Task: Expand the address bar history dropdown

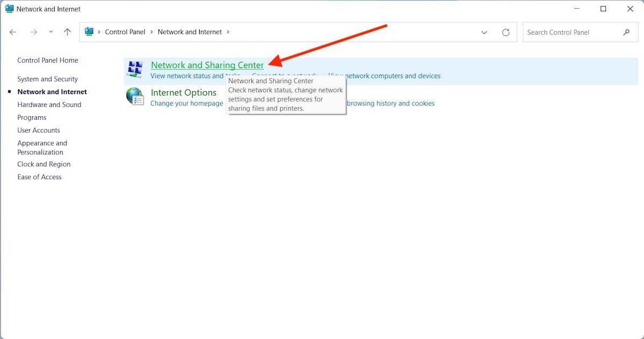Action: click(484, 32)
